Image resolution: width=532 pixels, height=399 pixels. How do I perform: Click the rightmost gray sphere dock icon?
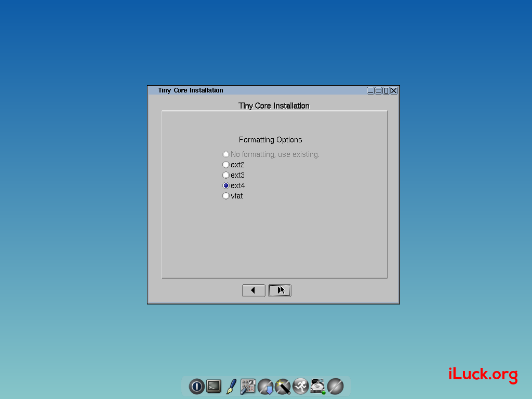pyautogui.click(x=335, y=386)
